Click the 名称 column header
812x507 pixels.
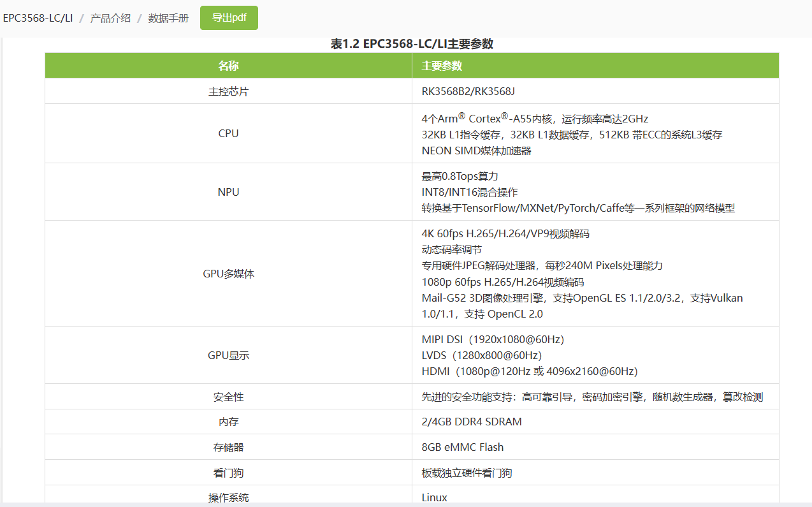click(228, 66)
